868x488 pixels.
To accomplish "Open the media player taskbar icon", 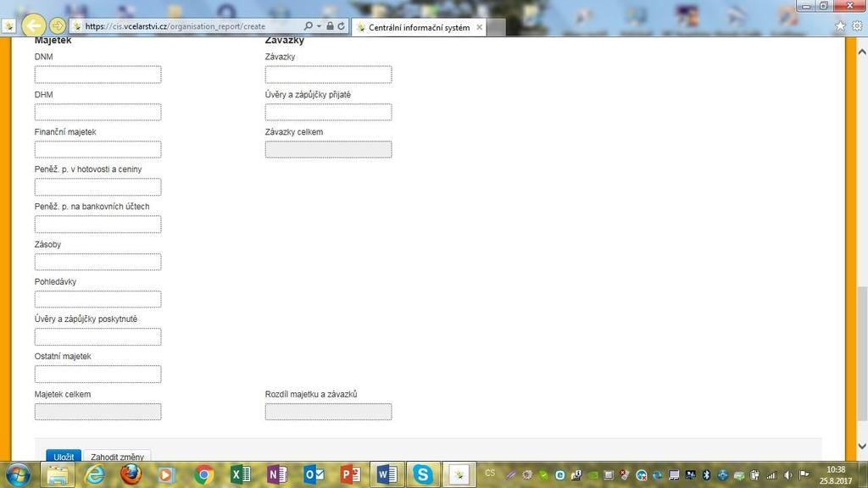I will click(165, 474).
